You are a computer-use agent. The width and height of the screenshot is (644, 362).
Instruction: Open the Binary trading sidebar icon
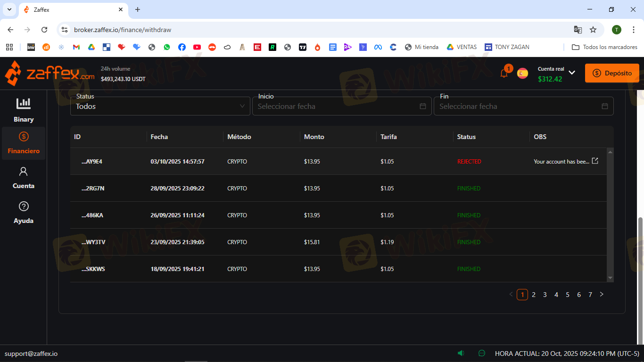23,103
